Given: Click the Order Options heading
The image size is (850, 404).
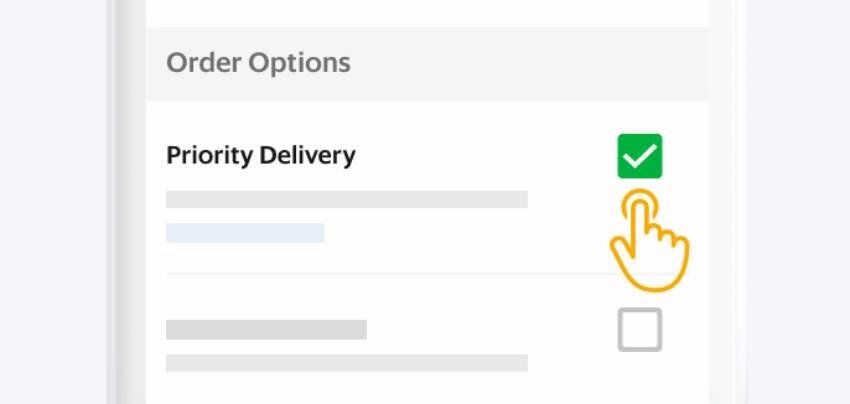Looking at the screenshot, I should (x=258, y=63).
